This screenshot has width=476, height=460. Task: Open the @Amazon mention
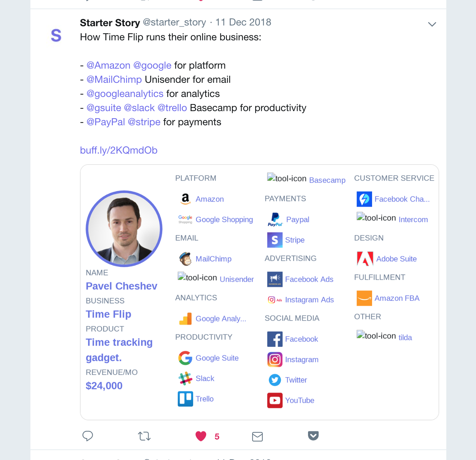point(109,65)
